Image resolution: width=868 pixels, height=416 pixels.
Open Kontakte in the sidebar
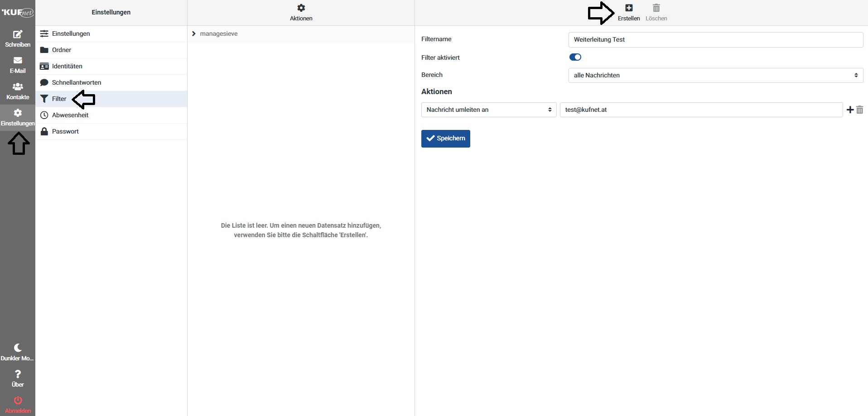pyautogui.click(x=18, y=87)
